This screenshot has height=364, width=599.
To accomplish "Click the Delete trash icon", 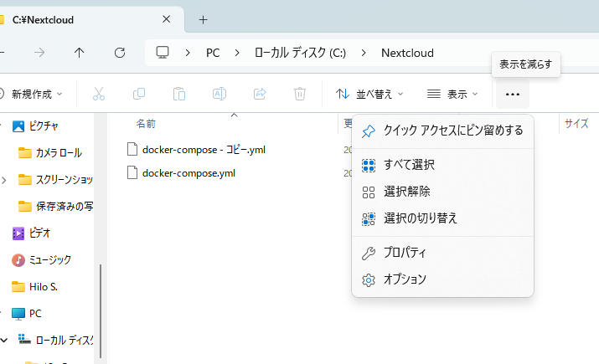I will [300, 95].
